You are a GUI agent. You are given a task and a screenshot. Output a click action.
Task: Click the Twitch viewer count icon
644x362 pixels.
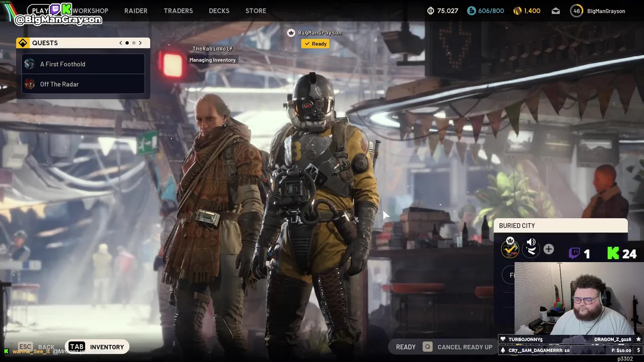coord(574,253)
